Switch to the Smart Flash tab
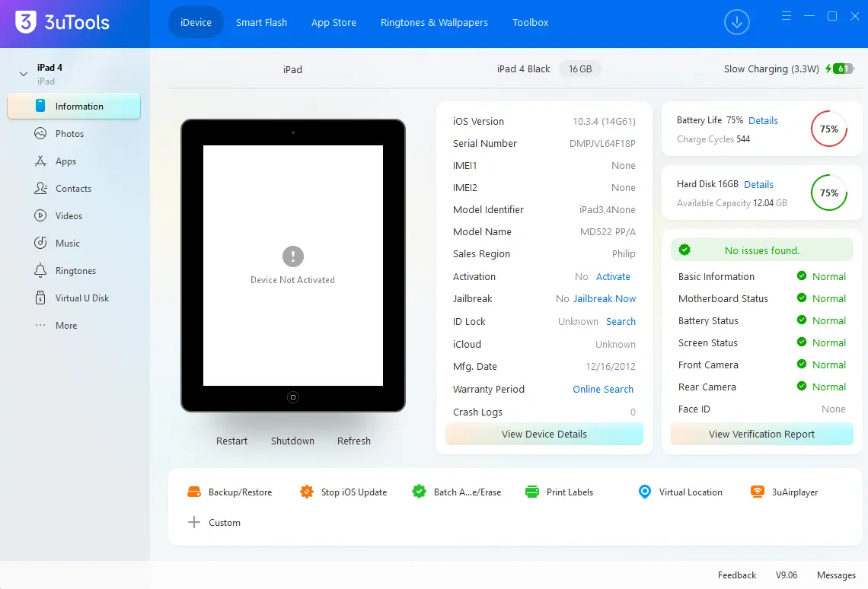The image size is (868, 589). click(261, 22)
